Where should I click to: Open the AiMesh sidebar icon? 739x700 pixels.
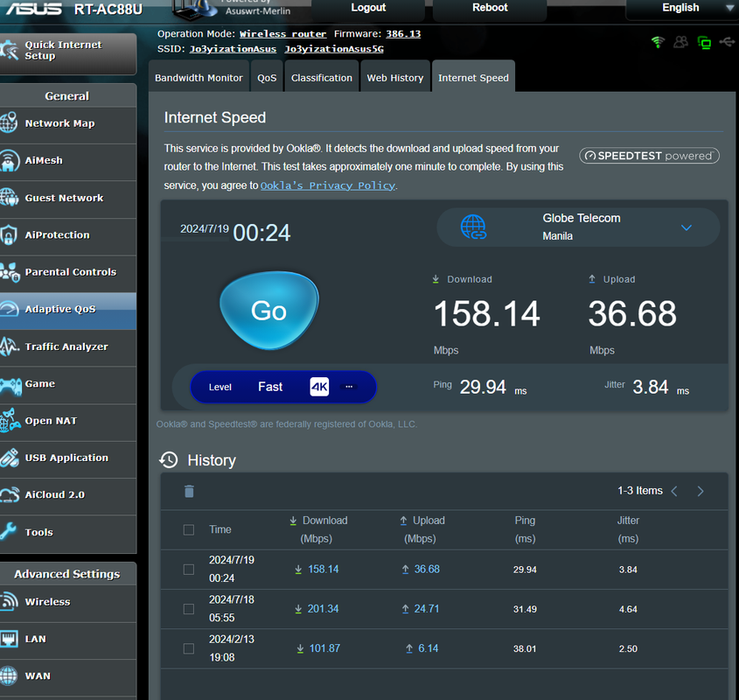(9, 160)
